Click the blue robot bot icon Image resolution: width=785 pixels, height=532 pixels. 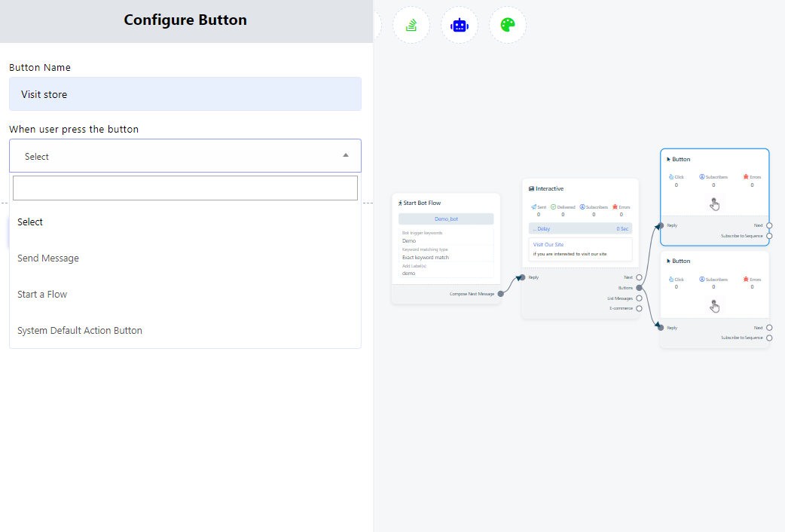tap(460, 25)
